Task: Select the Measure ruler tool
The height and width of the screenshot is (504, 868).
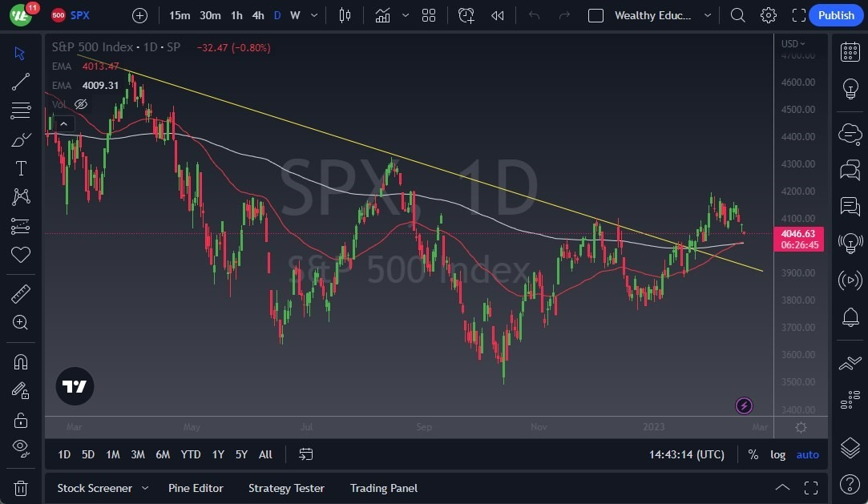Action: (x=21, y=293)
